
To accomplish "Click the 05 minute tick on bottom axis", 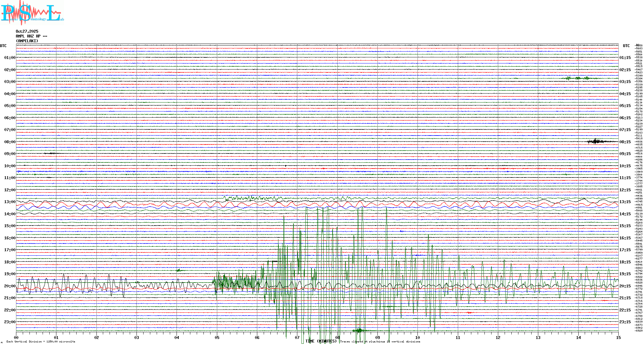I will point(217,337).
